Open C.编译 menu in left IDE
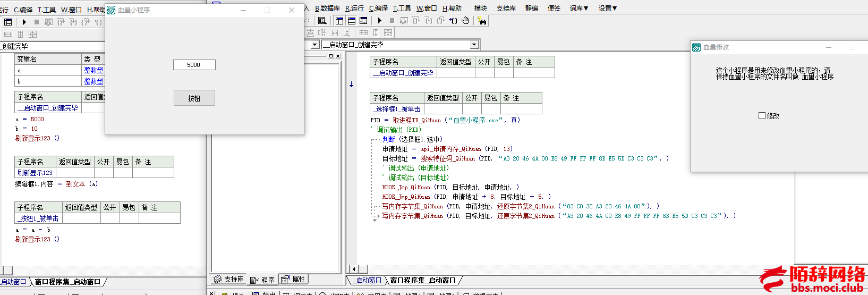Screen dimensions: 868x295 (23, 10)
